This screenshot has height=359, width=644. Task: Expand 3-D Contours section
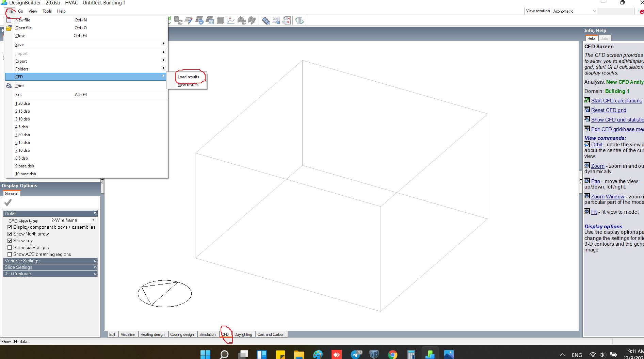[x=50, y=274]
